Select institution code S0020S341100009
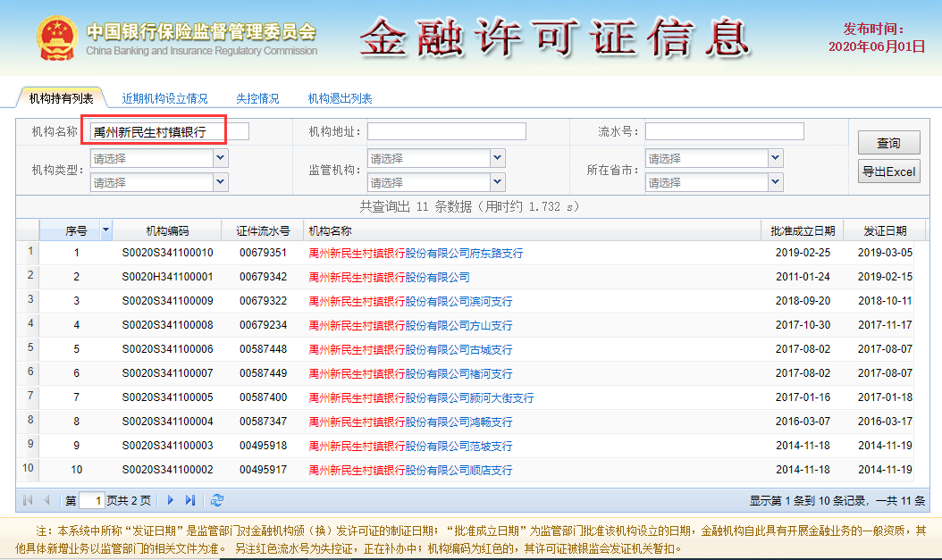 [x=168, y=301]
